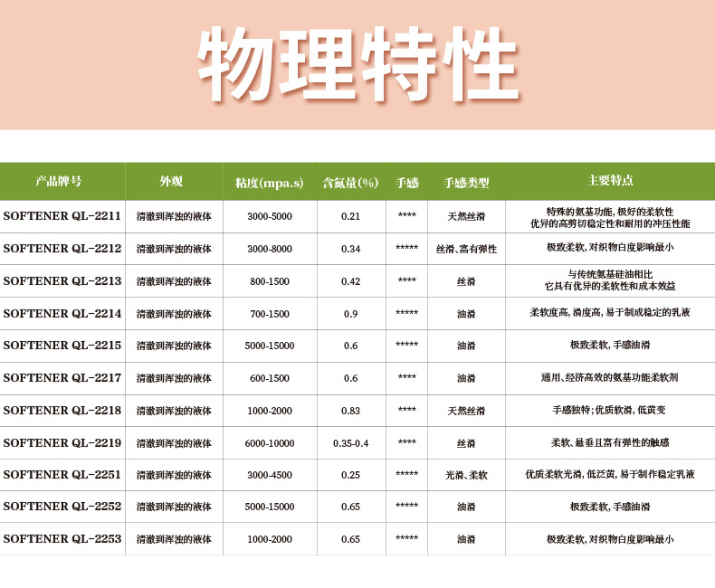Screen dimensions: 715x588
Task: Click viscosity value 600-1500
Action: pyautogui.click(x=270, y=378)
